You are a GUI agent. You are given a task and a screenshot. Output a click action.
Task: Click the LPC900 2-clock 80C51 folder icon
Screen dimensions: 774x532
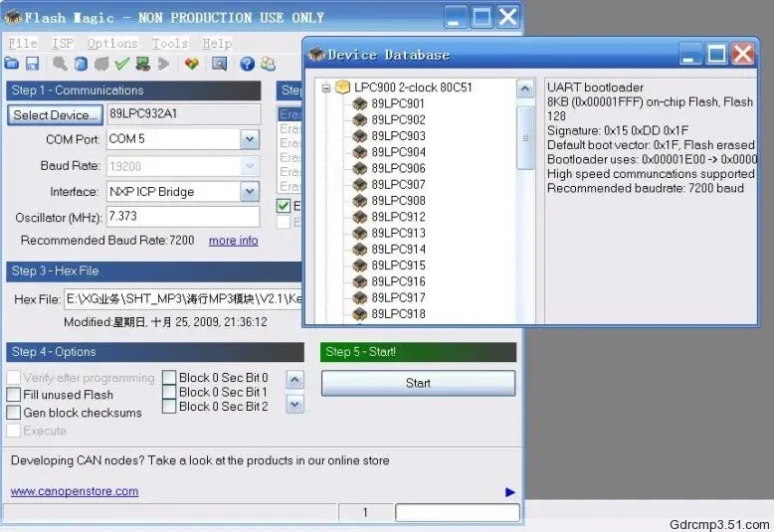pos(342,88)
